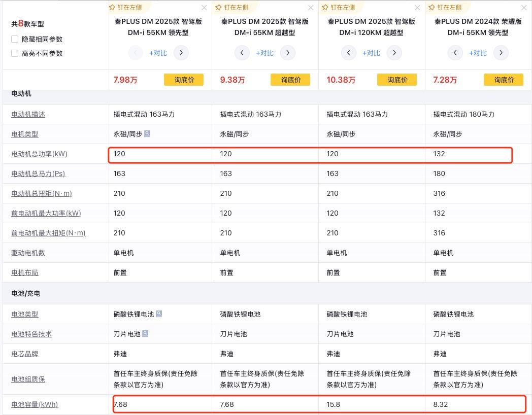Move 2025款 120KM 超越型 column right
The width and height of the screenshot is (532, 415).
[x=394, y=53]
